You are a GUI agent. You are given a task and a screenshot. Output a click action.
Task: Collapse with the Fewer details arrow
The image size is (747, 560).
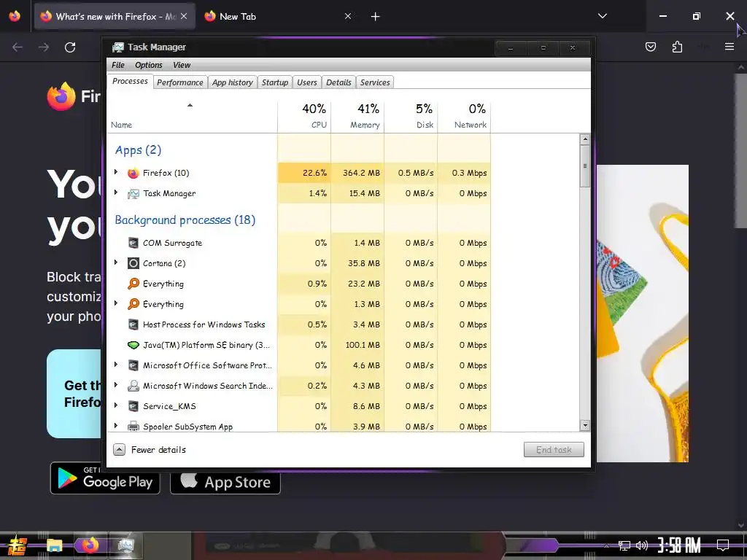(119, 449)
